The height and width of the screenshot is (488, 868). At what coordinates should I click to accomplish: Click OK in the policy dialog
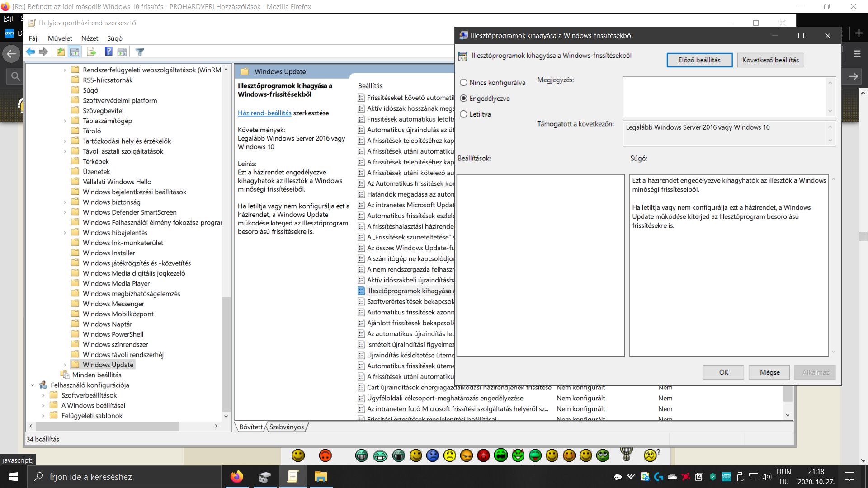coord(723,372)
